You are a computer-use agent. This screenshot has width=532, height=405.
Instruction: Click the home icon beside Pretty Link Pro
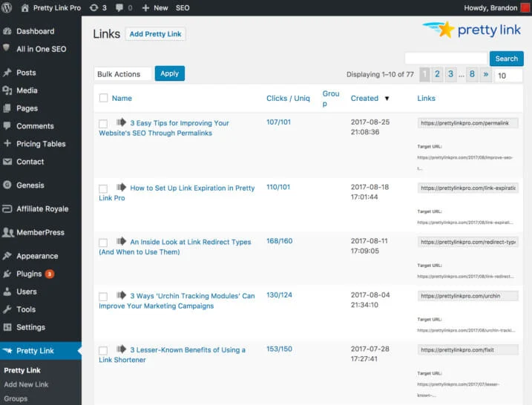pyautogui.click(x=25, y=8)
